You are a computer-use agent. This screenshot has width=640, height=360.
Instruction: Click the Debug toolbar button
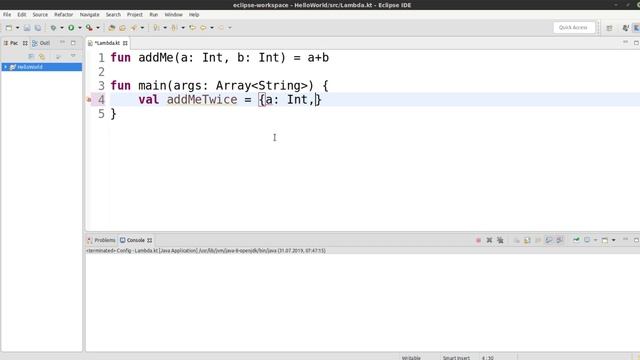click(53, 28)
